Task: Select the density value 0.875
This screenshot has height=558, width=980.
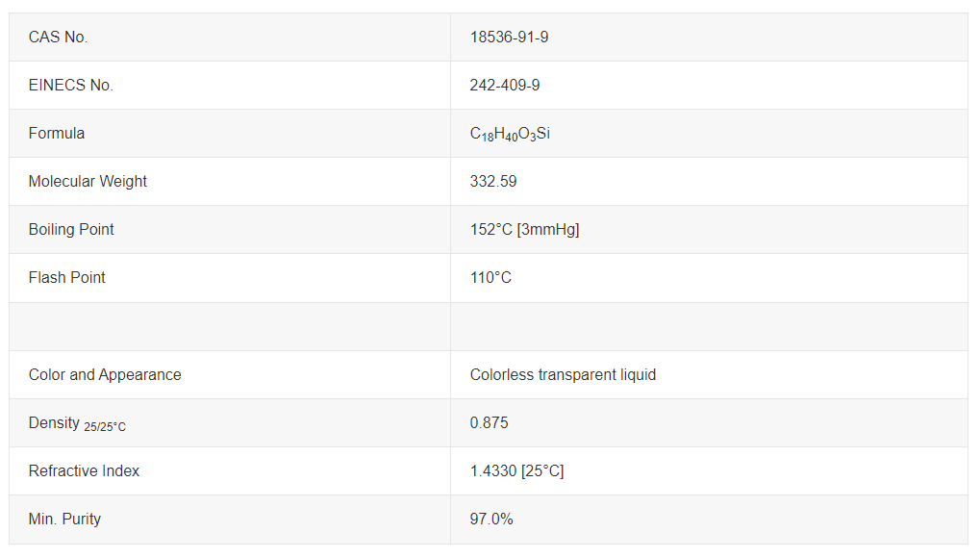Action: click(x=489, y=423)
